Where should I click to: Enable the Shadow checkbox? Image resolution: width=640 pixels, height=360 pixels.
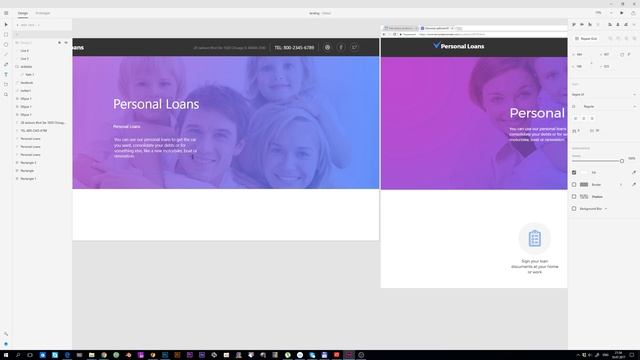click(574, 197)
